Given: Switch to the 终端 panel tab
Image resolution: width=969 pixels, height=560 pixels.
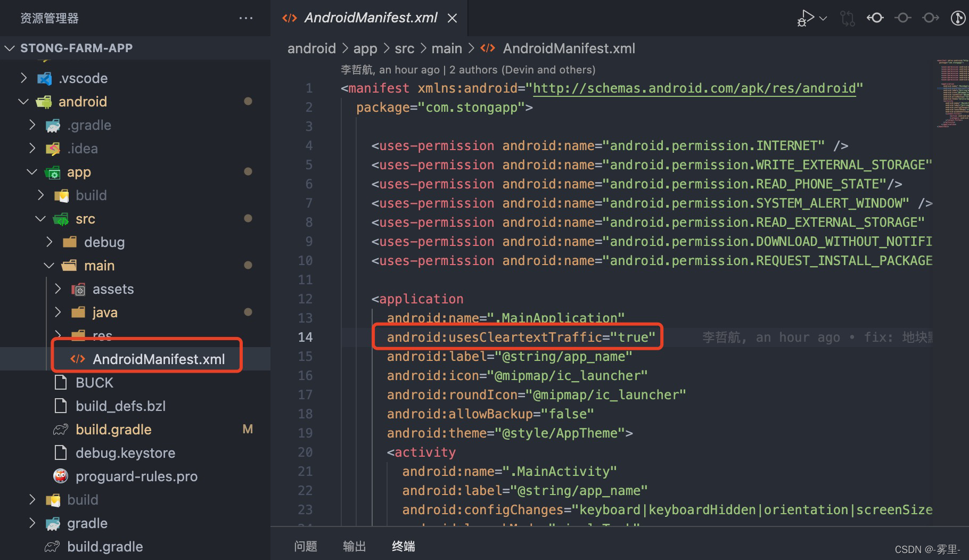Looking at the screenshot, I should pos(404,546).
